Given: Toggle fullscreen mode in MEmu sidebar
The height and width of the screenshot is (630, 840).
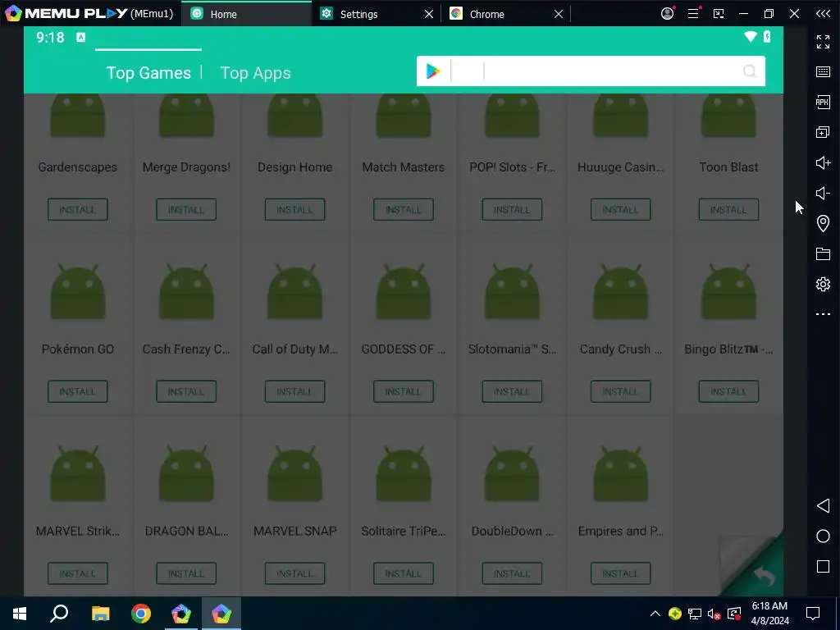Looking at the screenshot, I should click(x=823, y=41).
